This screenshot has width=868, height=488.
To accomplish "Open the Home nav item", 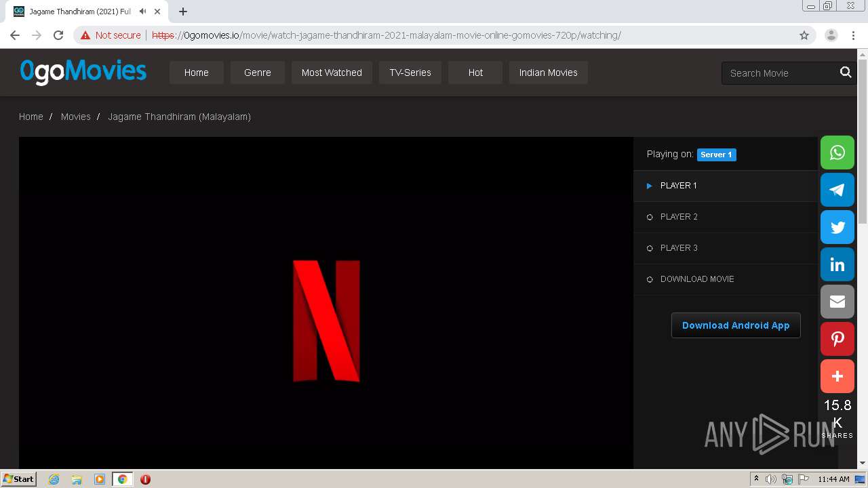I will pyautogui.click(x=197, y=73).
